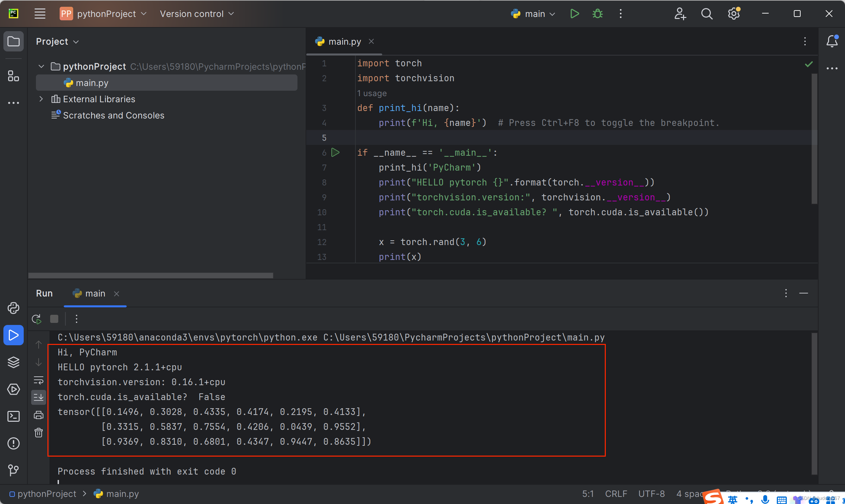Viewport: 845px width, 504px height.
Task: Open the Terminal tool window
Action: [x=14, y=416]
